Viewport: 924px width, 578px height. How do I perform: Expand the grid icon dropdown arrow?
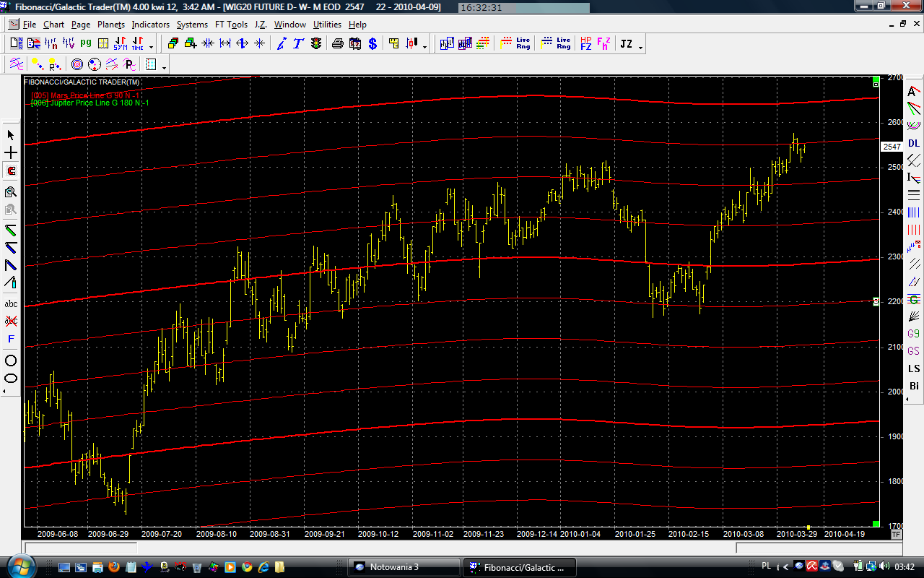pyautogui.click(x=165, y=67)
